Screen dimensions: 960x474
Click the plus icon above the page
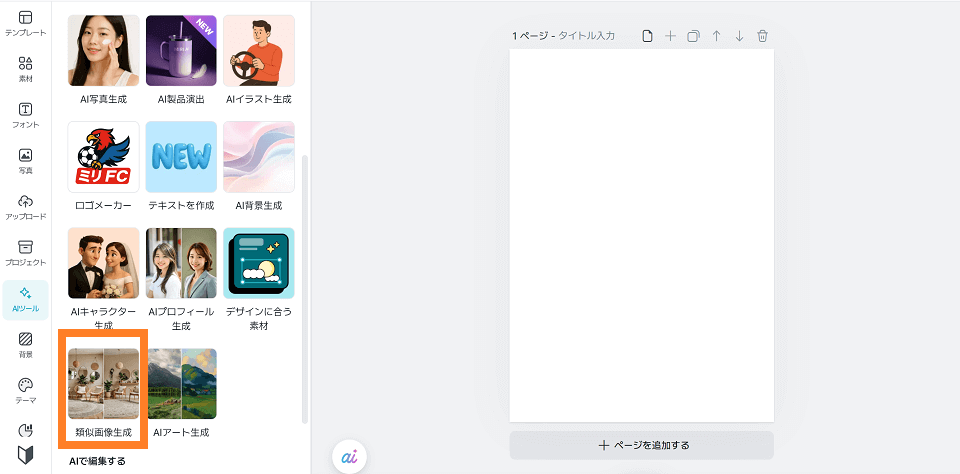(x=670, y=36)
